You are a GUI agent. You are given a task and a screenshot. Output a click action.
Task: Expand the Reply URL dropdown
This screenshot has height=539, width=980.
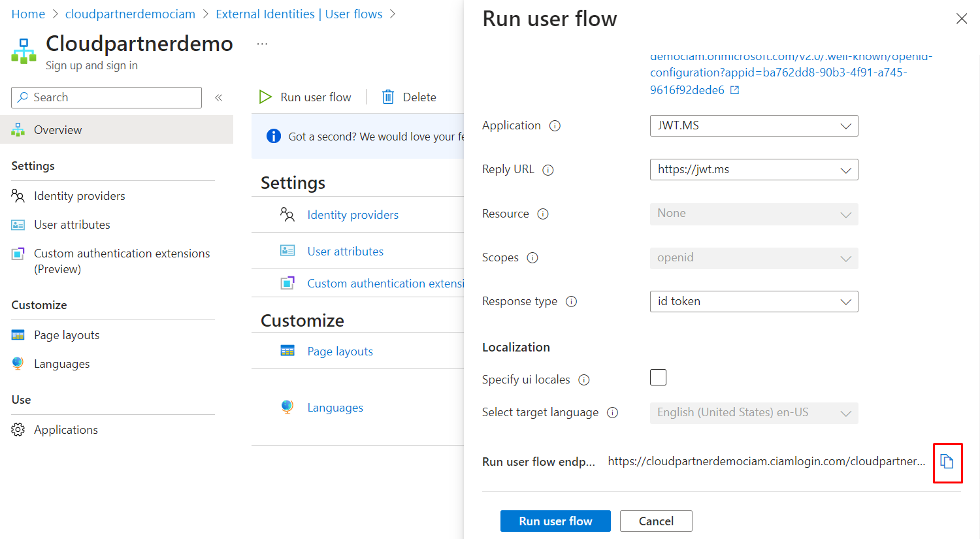pyautogui.click(x=753, y=170)
